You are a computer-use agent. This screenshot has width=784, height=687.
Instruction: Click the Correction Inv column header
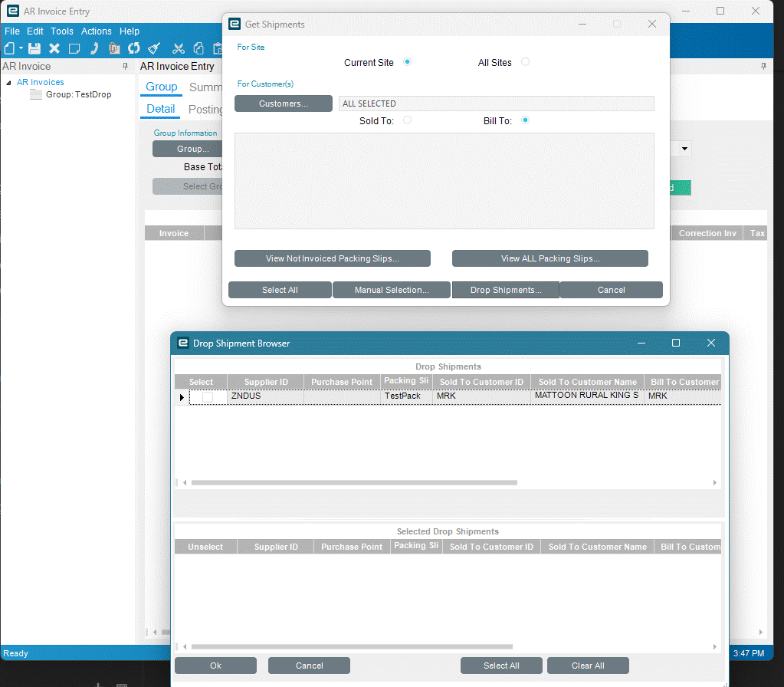(707, 233)
